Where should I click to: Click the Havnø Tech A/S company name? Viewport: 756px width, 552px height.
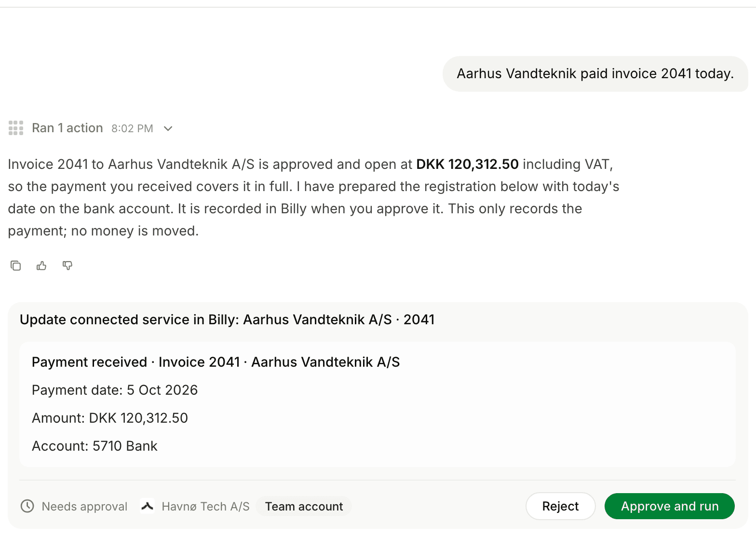coord(205,506)
